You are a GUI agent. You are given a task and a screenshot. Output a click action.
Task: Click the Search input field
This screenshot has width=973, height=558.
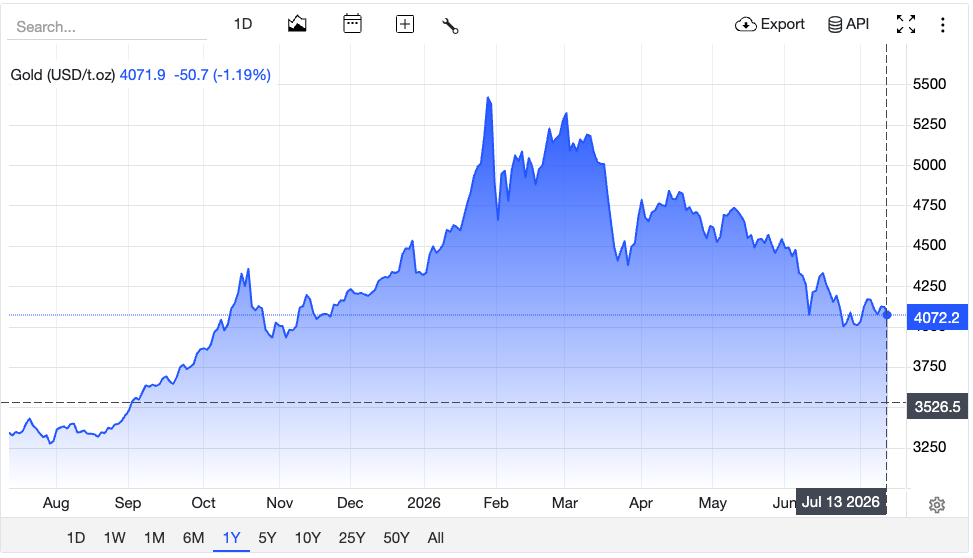(x=107, y=27)
